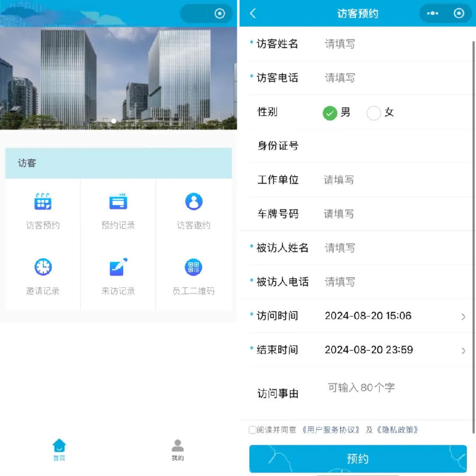This screenshot has height=476, width=476.
Task: Tap the 访客邀约 person icon
Action: (194, 202)
